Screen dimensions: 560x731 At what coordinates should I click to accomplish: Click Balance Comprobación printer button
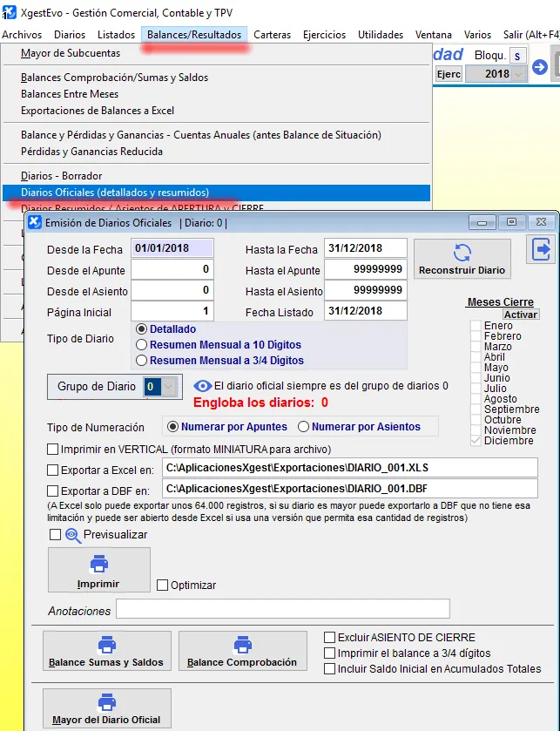[x=242, y=651]
